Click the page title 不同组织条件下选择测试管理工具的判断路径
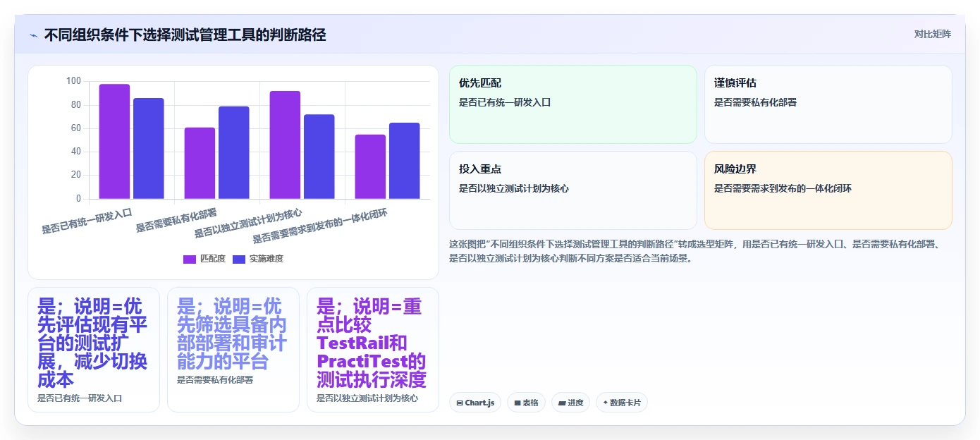 tap(185, 35)
